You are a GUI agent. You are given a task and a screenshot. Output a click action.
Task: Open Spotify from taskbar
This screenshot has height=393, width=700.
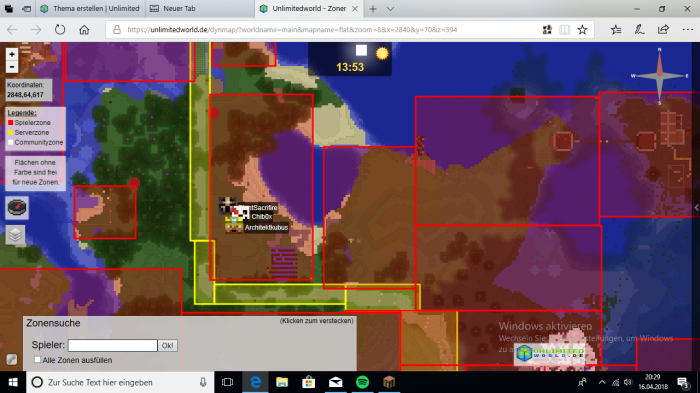pyautogui.click(x=362, y=382)
